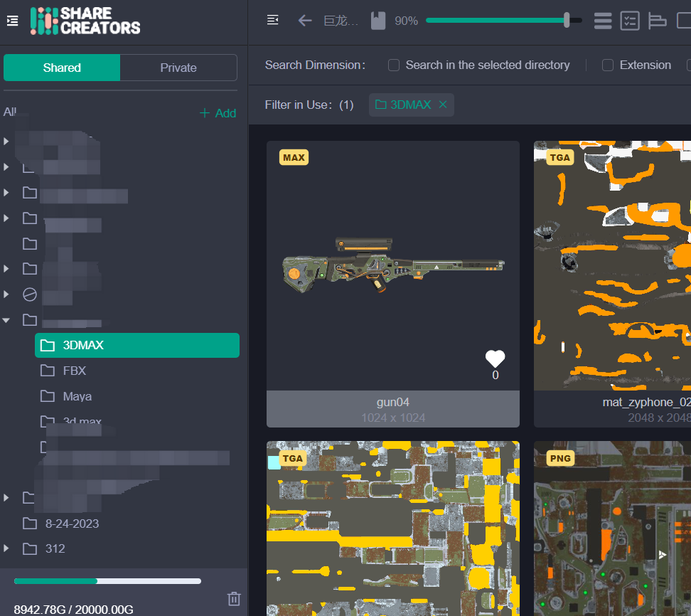
Task: Remove the 3DMAX filter with X
Action: pyautogui.click(x=443, y=105)
